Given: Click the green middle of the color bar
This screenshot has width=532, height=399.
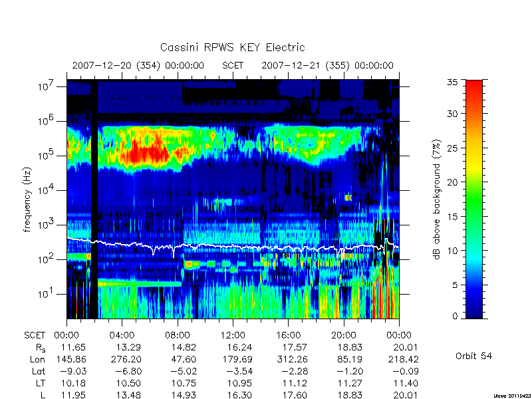Looking at the screenshot, I should [x=474, y=199].
